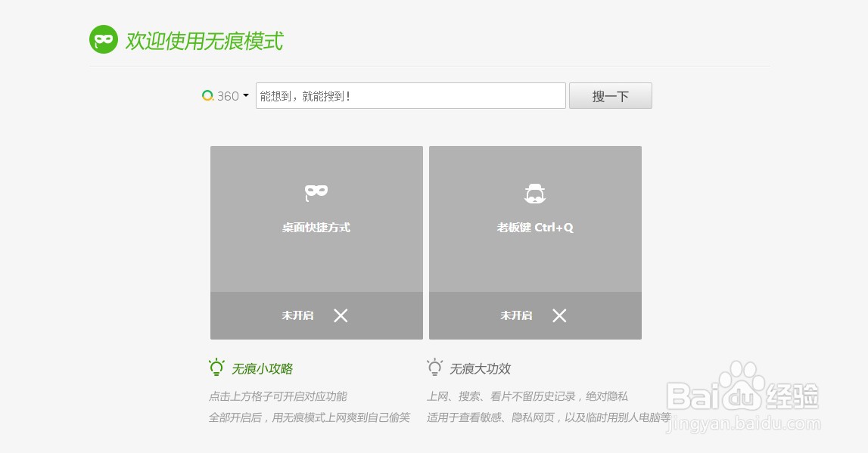Toggle 未开启 status under 桌面快捷方式
Screen dimensions: 868x453
click(297, 315)
